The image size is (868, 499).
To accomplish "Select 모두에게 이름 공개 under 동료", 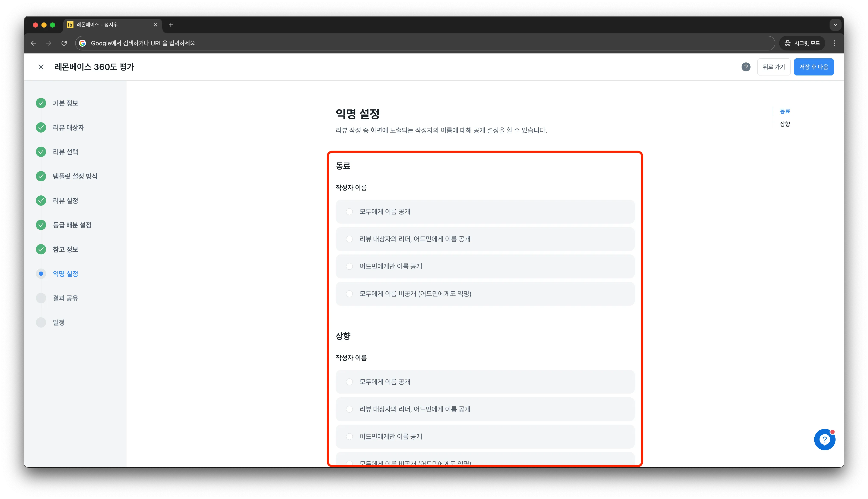I will pyautogui.click(x=485, y=211).
